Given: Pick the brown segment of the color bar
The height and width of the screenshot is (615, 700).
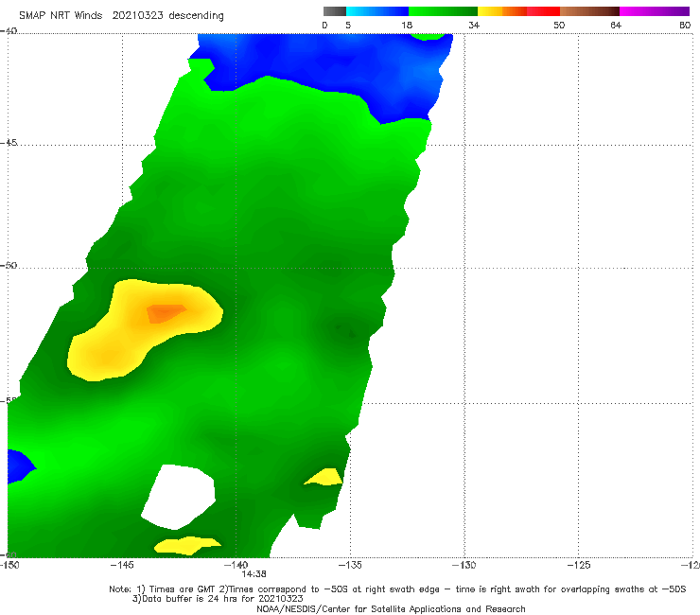Looking at the screenshot, I should click(x=589, y=11).
